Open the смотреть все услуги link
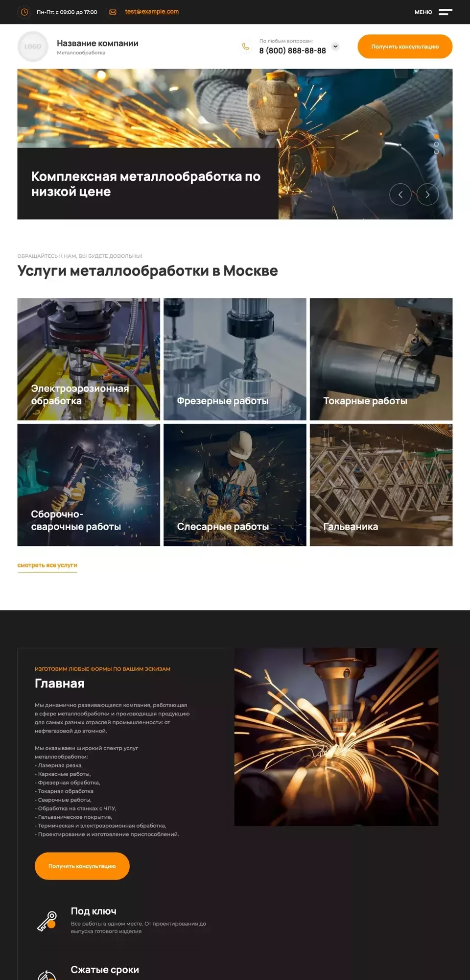The image size is (470, 980). pyautogui.click(x=47, y=565)
